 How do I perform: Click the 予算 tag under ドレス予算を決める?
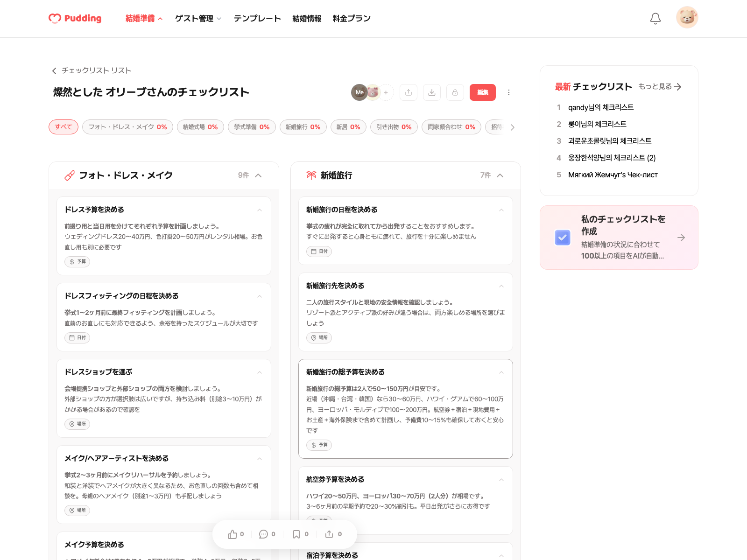click(x=78, y=262)
